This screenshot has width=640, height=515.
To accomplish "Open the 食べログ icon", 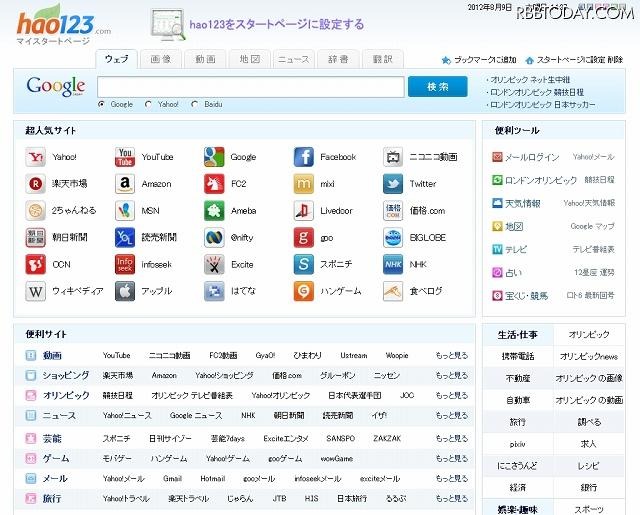I will [x=393, y=291].
